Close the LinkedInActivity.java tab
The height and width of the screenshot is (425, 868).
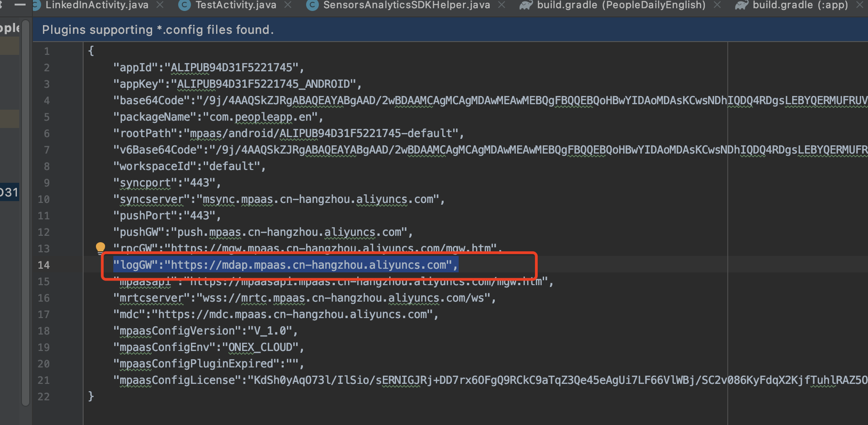[160, 5]
